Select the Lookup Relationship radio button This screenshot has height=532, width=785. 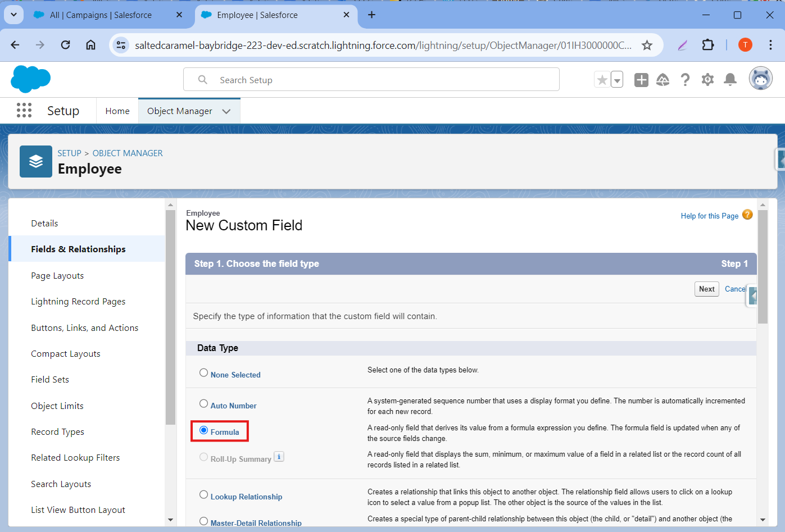pyautogui.click(x=203, y=494)
